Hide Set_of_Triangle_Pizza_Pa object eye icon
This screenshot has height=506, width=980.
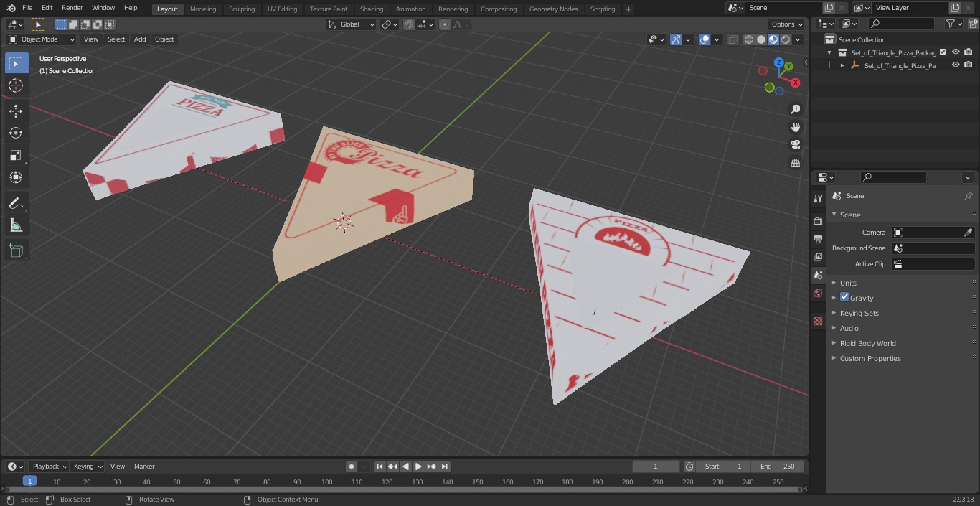956,65
